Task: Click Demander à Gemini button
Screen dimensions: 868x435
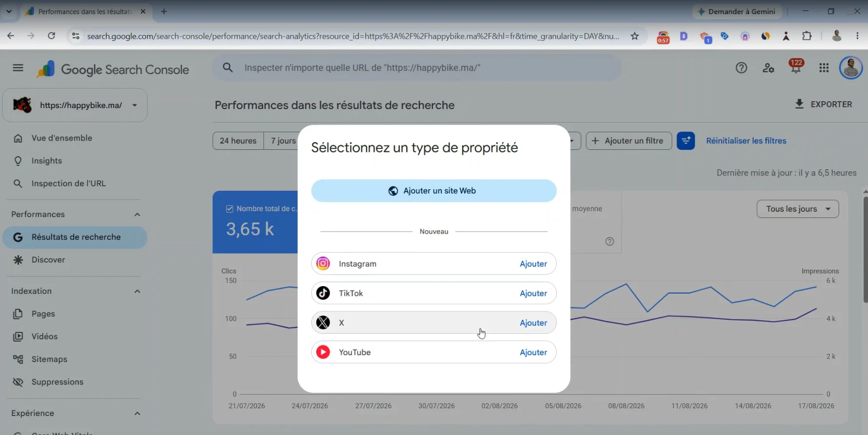Action: click(x=736, y=11)
